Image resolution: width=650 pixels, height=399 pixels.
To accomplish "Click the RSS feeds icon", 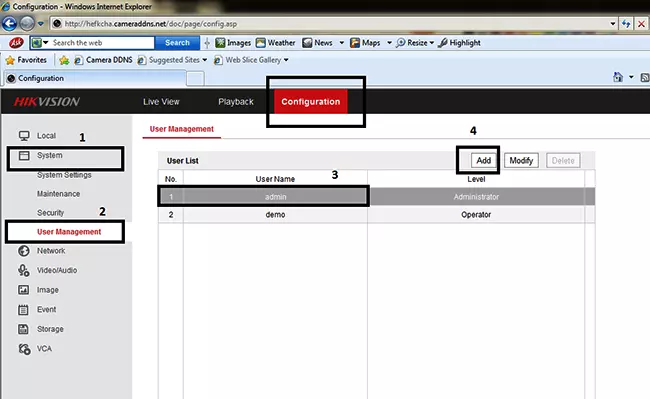I will coord(645,77).
